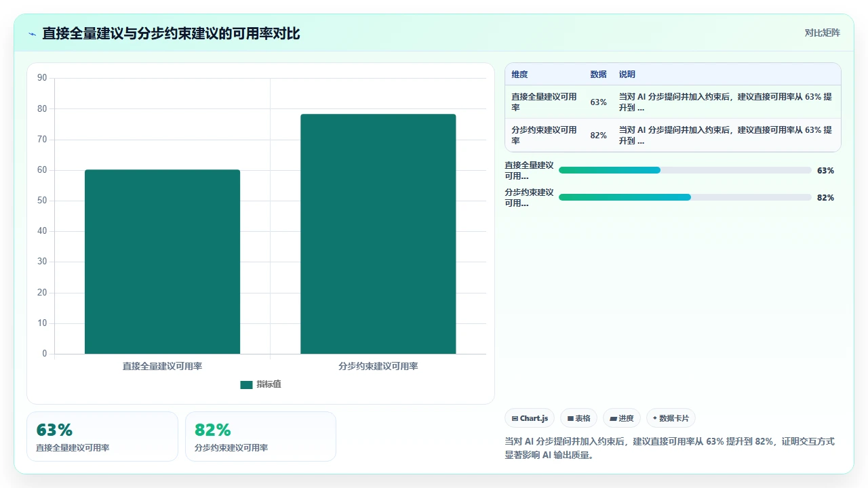The width and height of the screenshot is (868, 488).
Task: Click the 直接全量建议可用率 chart bar
Action: click(162, 262)
